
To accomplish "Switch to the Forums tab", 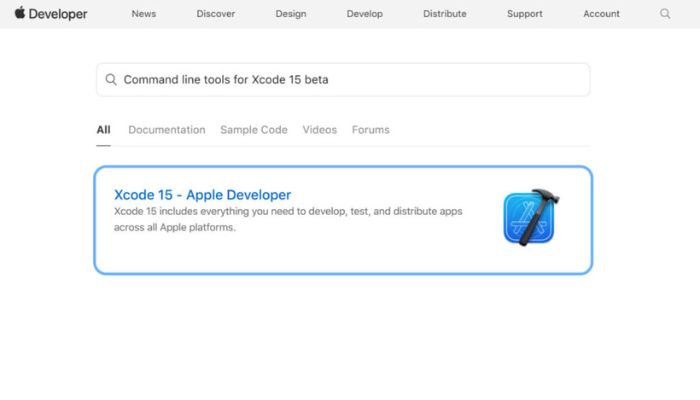I will click(x=371, y=130).
